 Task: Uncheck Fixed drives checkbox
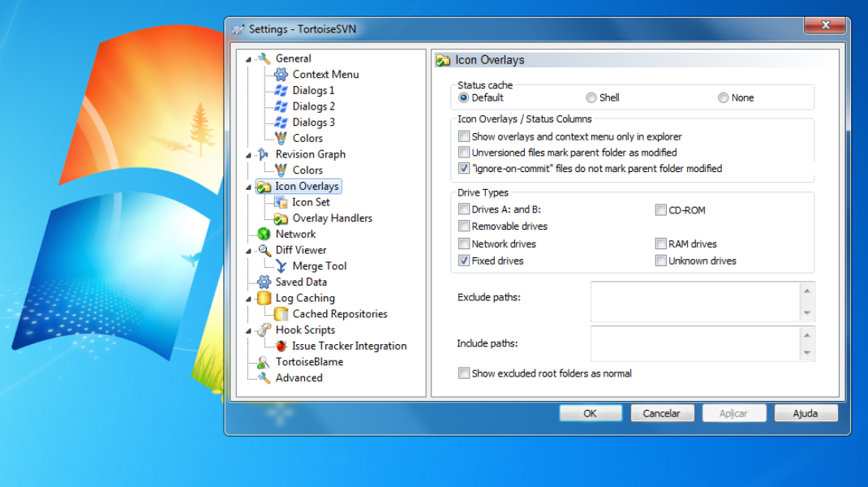(464, 261)
